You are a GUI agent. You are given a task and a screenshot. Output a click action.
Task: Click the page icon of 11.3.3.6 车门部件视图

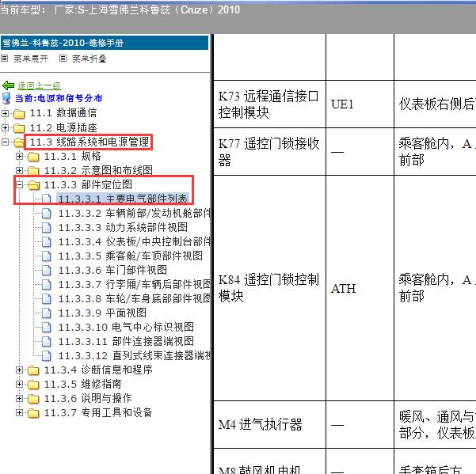pyautogui.click(x=47, y=270)
